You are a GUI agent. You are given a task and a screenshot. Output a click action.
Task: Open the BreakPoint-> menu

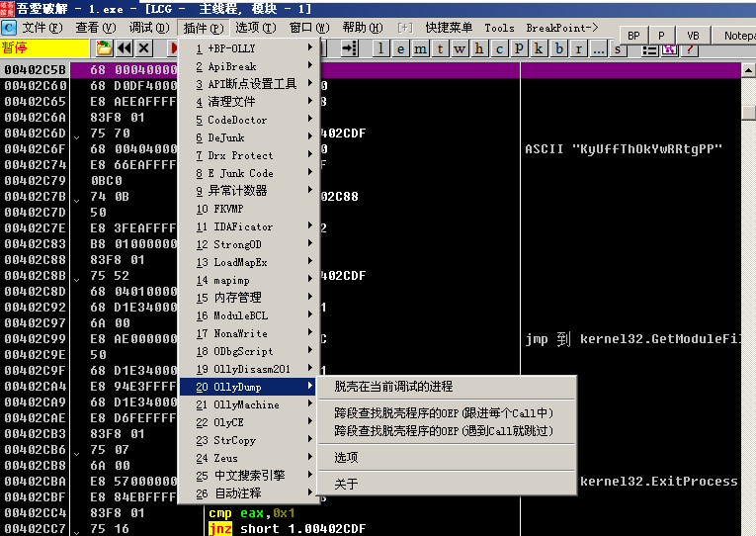pos(562,28)
